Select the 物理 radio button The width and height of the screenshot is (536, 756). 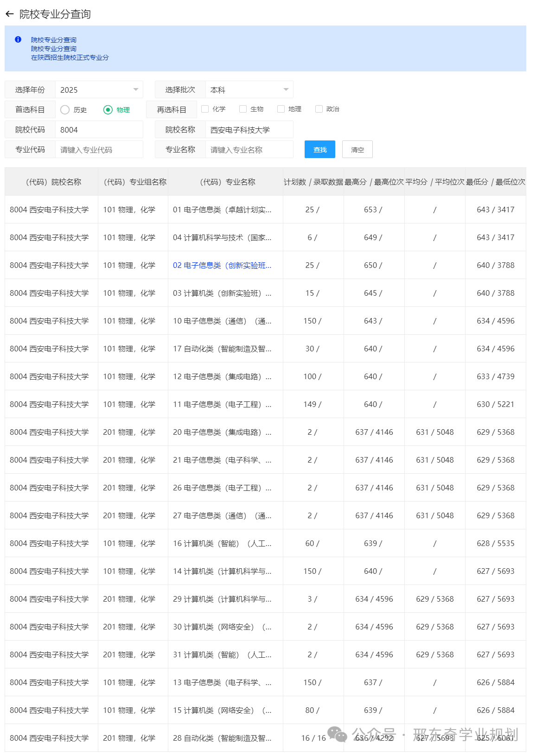pyautogui.click(x=108, y=110)
